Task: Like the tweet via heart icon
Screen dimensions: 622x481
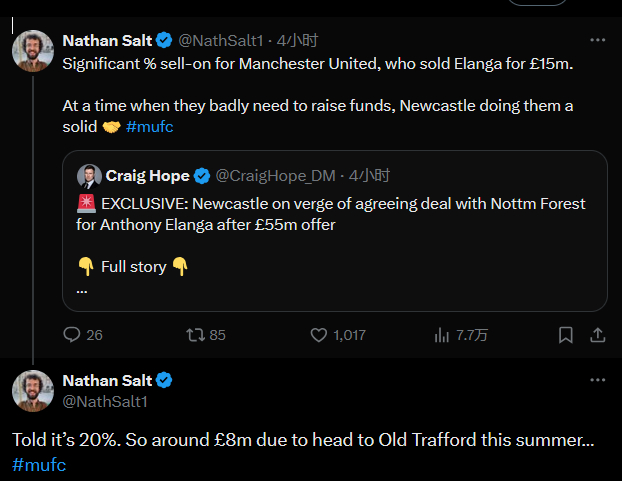Action: 319,335
